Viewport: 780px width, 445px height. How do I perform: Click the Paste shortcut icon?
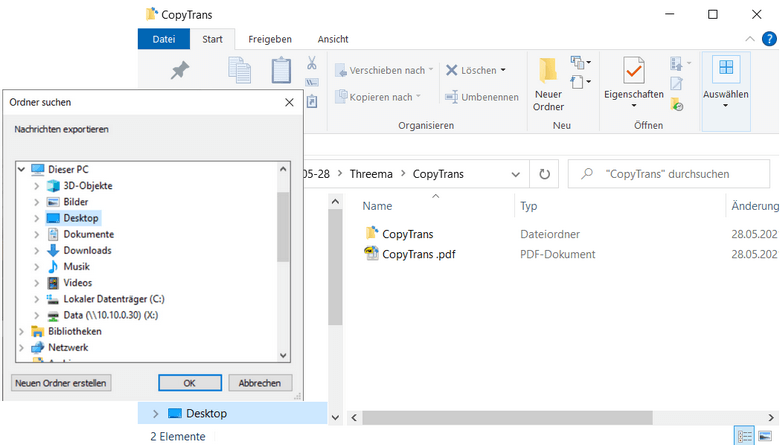312,101
